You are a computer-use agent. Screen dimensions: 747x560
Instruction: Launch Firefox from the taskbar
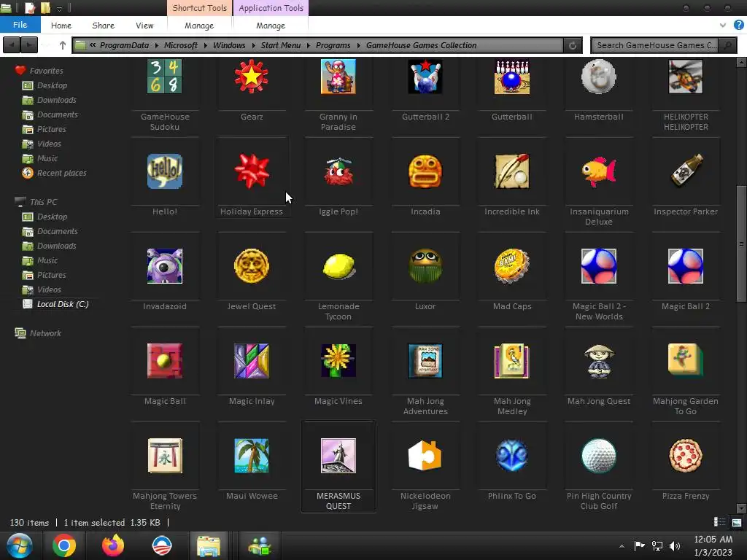point(113,545)
